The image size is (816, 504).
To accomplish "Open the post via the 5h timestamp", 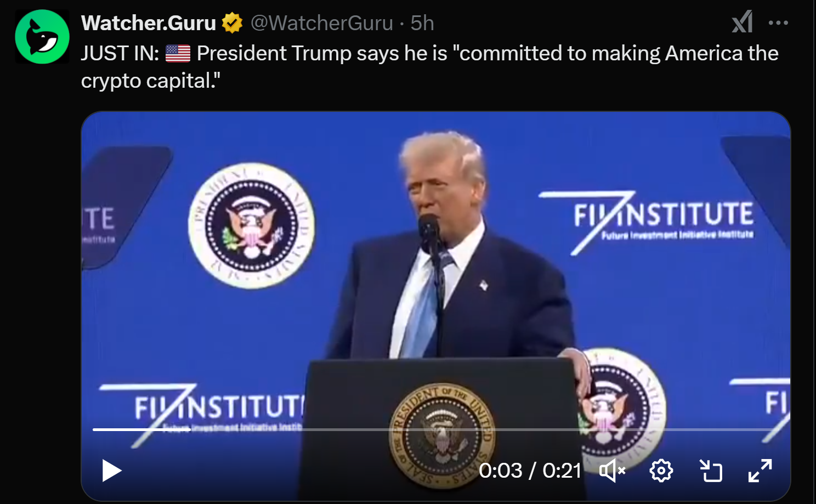I will point(422,23).
